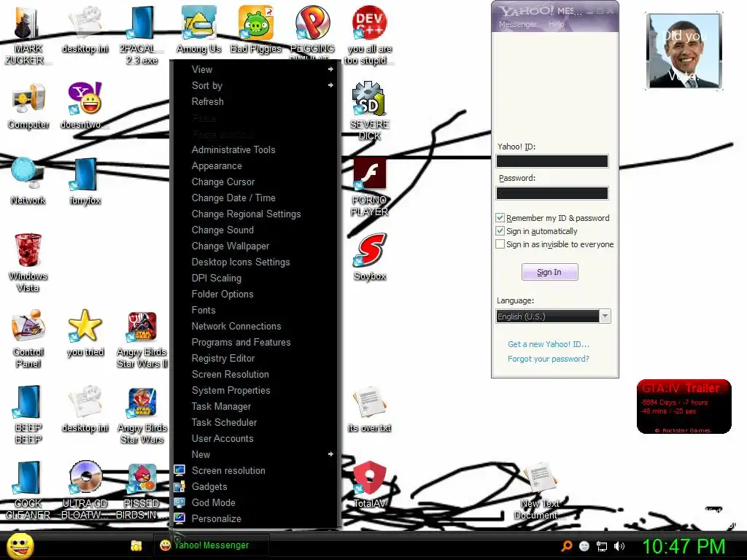747x560 pixels.
Task: Open the Computer desktop icon
Action: 28,106
